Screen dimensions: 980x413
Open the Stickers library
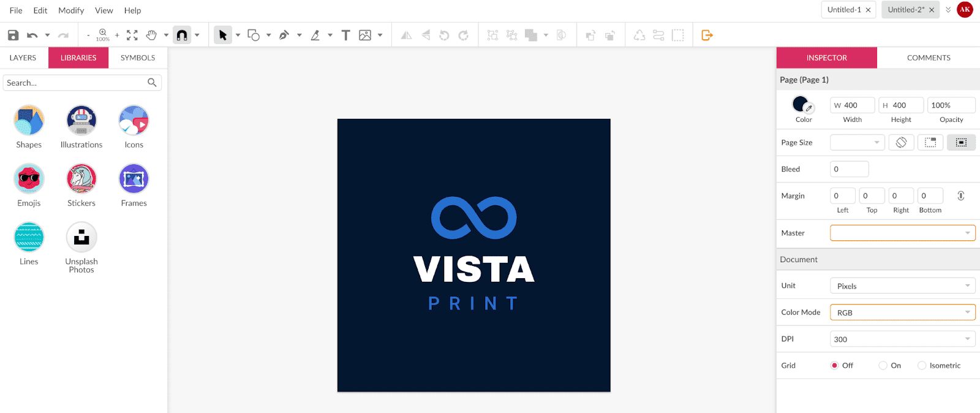(x=81, y=185)
